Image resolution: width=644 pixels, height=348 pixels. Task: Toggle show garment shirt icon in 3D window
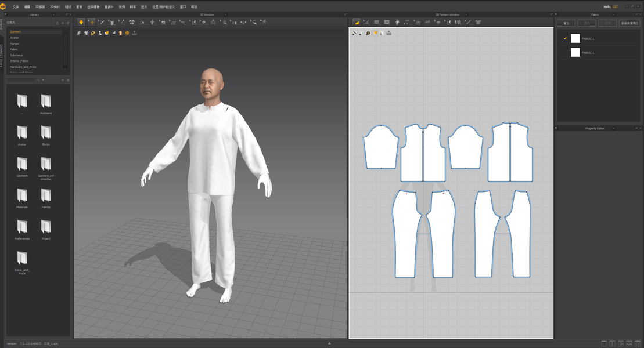tap(87, 33)
